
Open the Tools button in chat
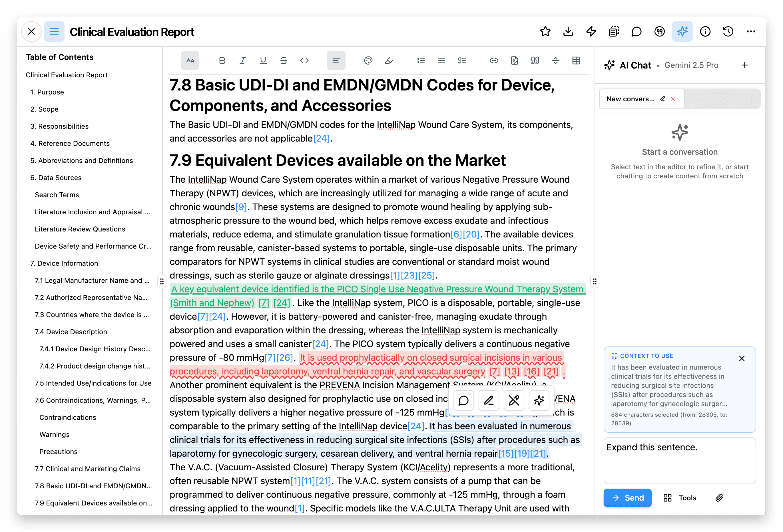(680, 498)
